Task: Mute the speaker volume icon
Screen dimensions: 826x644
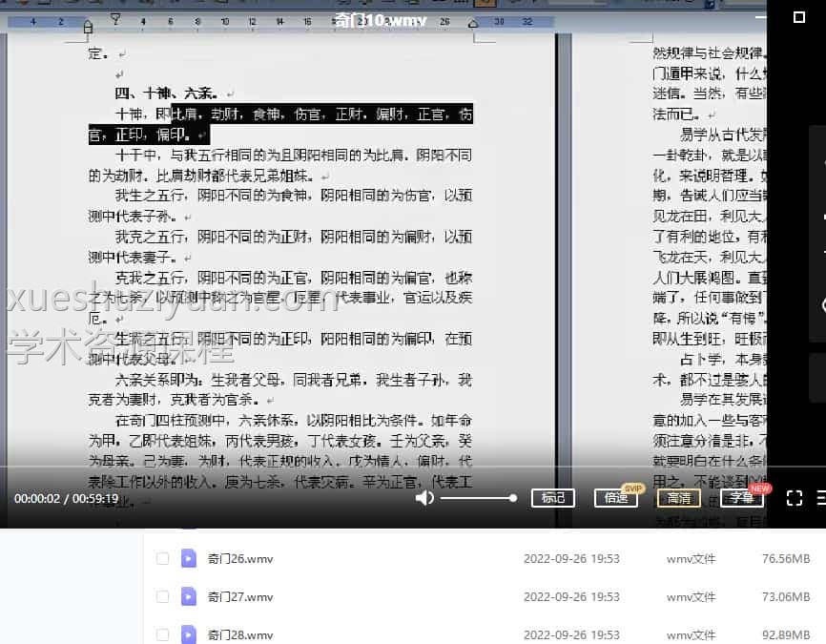Action: [x=423, y=497]
